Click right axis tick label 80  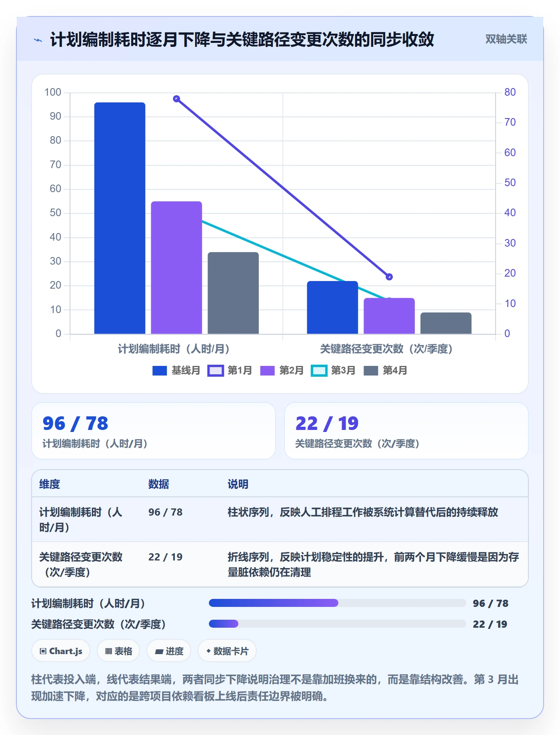pos(510,92)
